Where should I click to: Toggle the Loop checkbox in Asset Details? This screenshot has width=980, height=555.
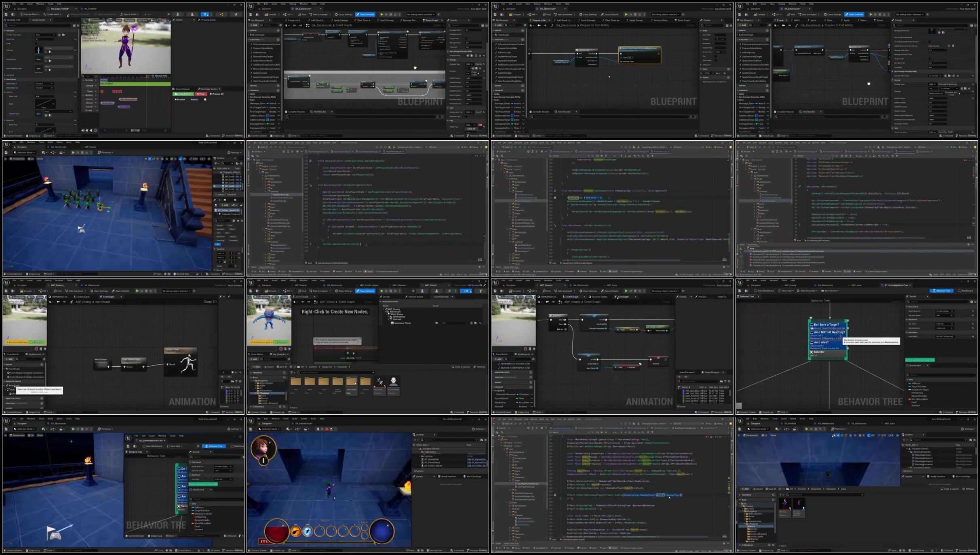(36, 44)
